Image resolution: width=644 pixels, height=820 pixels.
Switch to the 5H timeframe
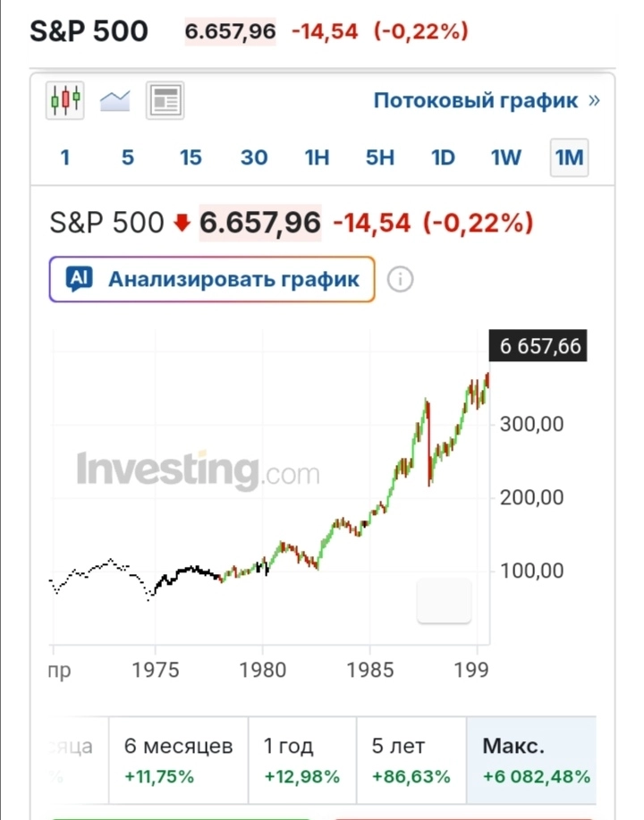pos(378,157)
